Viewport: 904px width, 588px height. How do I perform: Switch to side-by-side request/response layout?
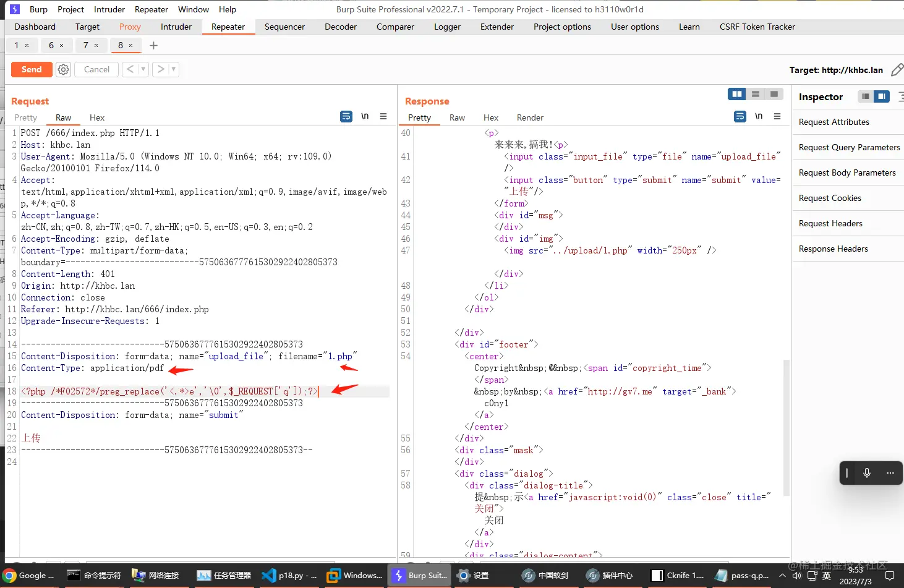pyautogui.click(x=737, y=94)
